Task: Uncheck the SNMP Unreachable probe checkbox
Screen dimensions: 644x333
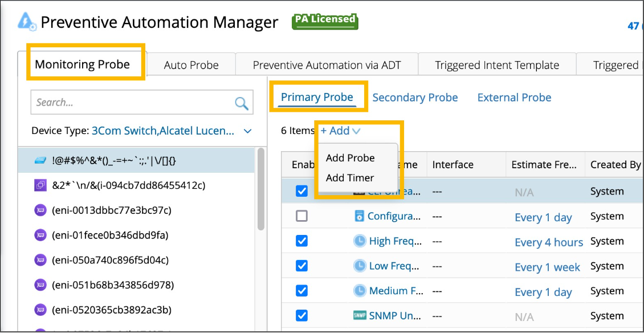Action: click(x=302, y=315)
